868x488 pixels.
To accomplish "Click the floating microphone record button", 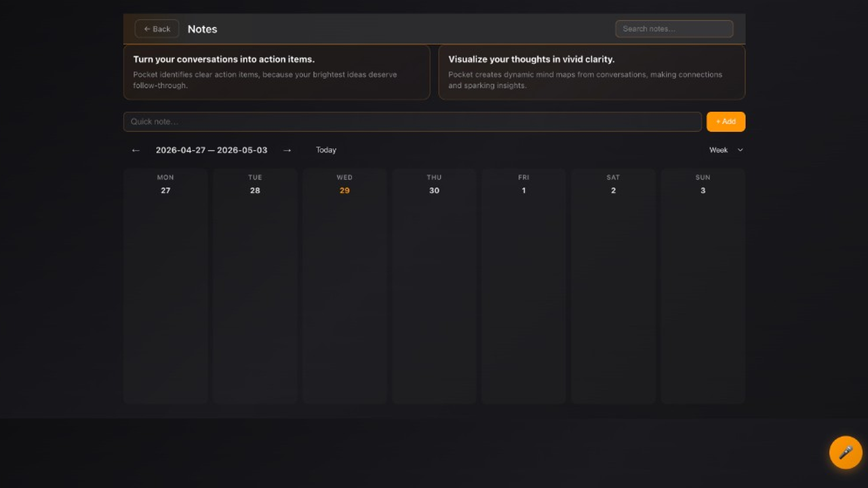I will point(846,452).
